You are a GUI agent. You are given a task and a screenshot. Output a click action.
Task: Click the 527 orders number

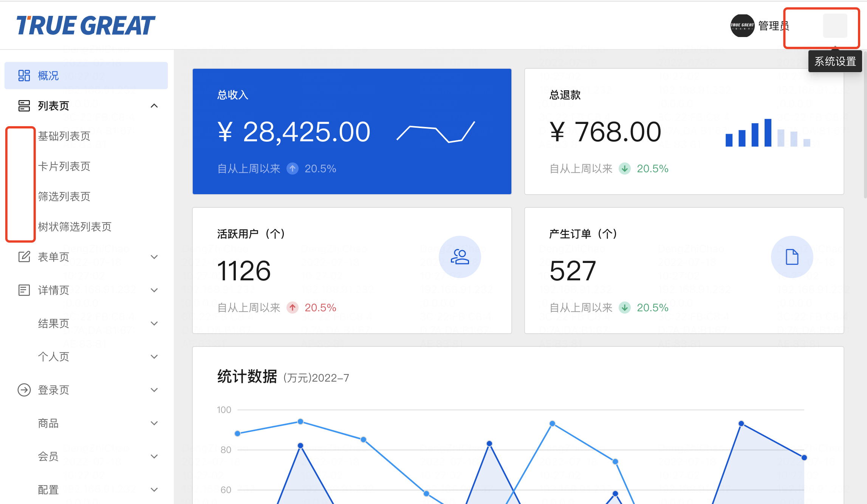point(573,271)
